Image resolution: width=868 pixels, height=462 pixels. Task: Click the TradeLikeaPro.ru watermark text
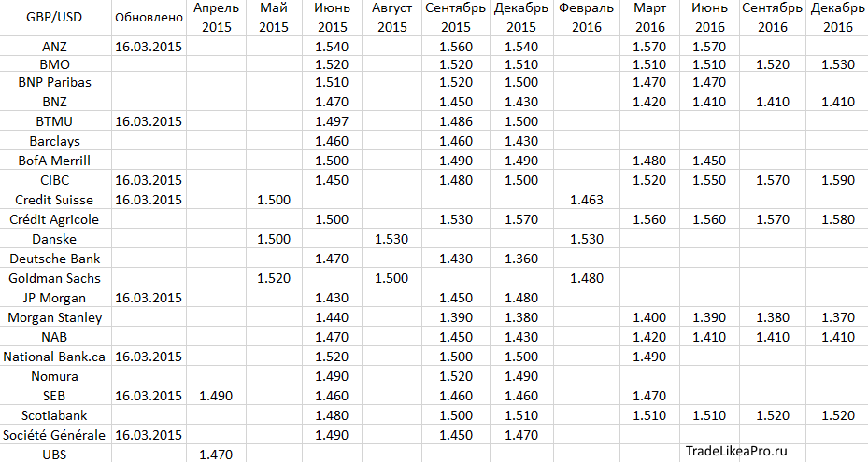point(736,451)
